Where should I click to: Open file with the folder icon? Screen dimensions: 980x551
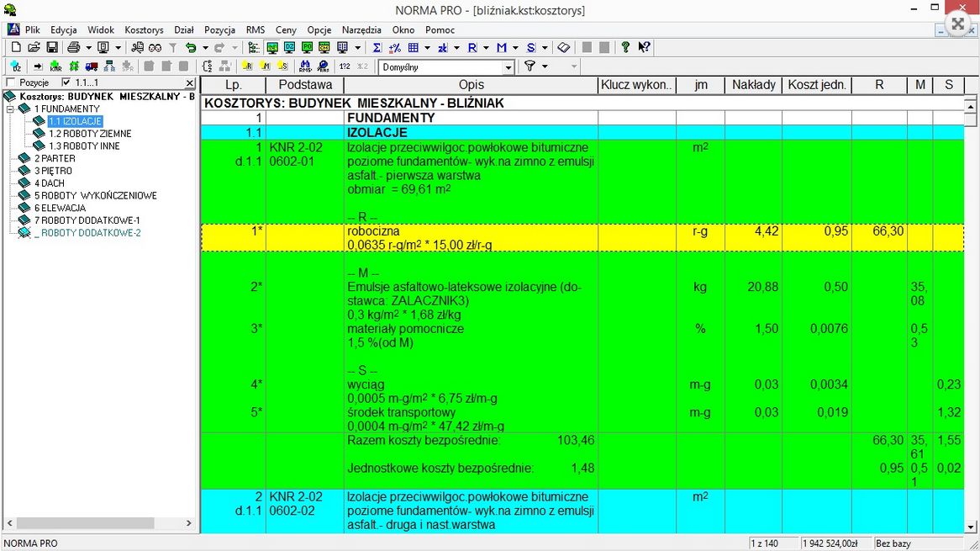(x=34, y=48)
